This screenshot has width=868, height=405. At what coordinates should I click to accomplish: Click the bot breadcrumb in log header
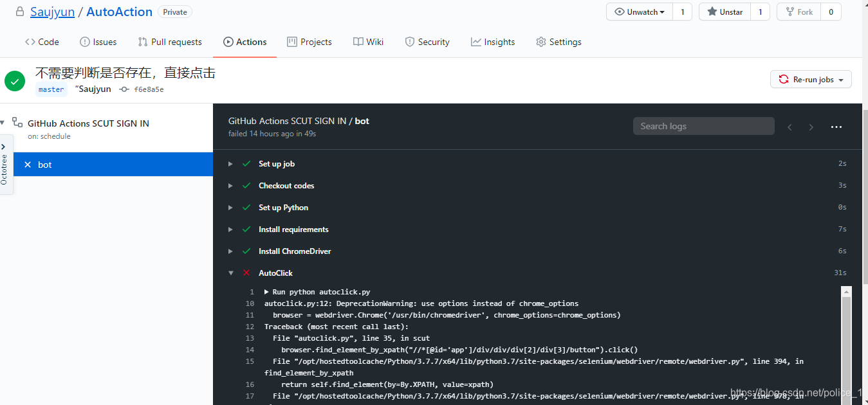point(362,121)
